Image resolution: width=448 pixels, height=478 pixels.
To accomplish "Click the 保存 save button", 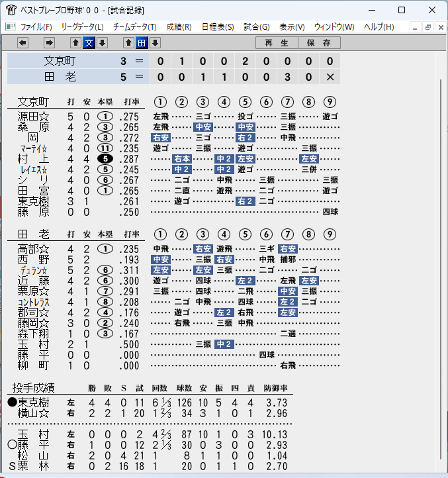I will coord(319,43).
